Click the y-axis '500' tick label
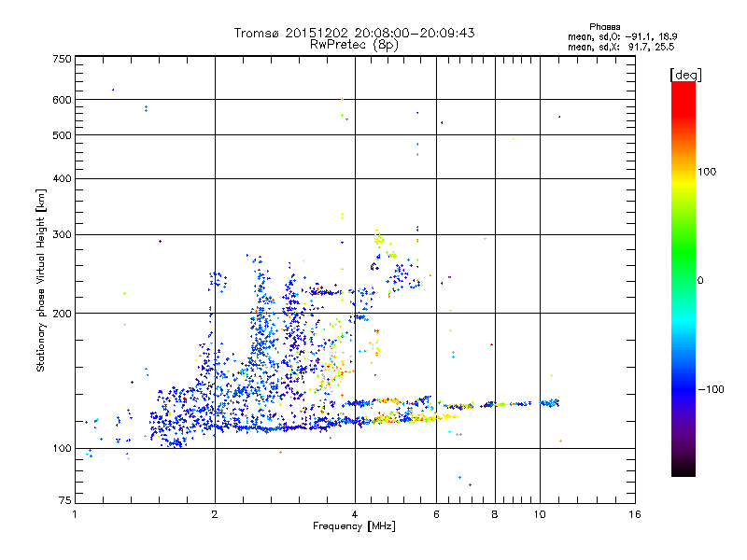 click(x=63, y=135)
